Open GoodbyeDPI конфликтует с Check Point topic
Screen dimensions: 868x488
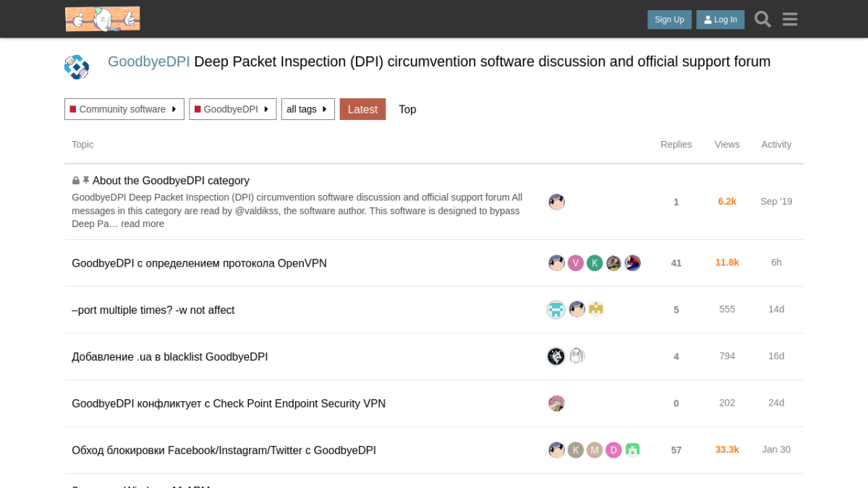point(229,403)
